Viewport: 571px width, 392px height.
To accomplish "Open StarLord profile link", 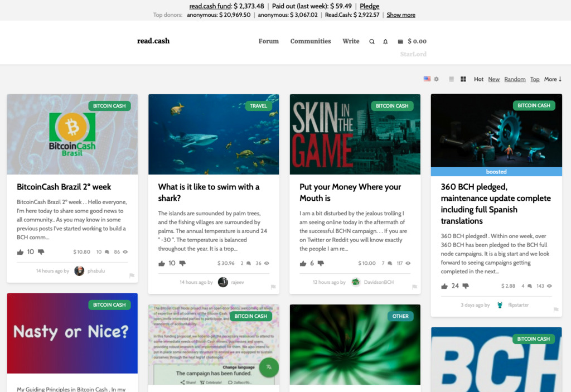I will [413, 54].
